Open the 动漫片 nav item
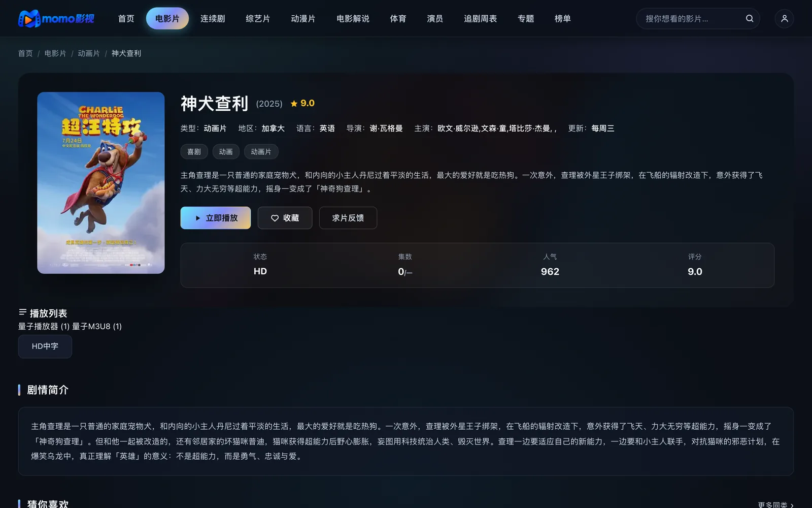 [303, 18]
